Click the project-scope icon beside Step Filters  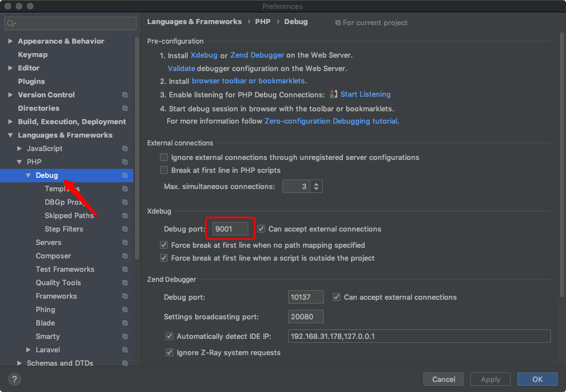click(124, 229)
